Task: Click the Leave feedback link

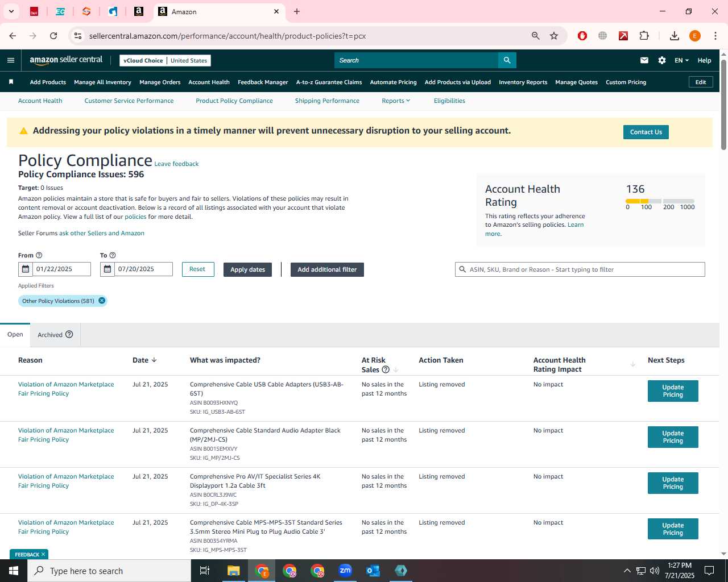Action: (x=176, y=164)
